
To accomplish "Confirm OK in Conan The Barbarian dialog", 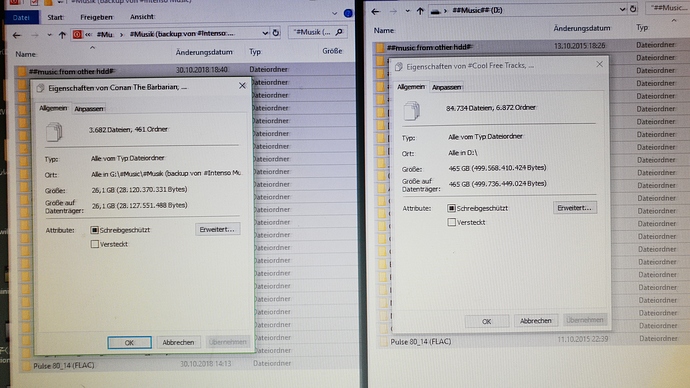I will (x=129, y=343).
